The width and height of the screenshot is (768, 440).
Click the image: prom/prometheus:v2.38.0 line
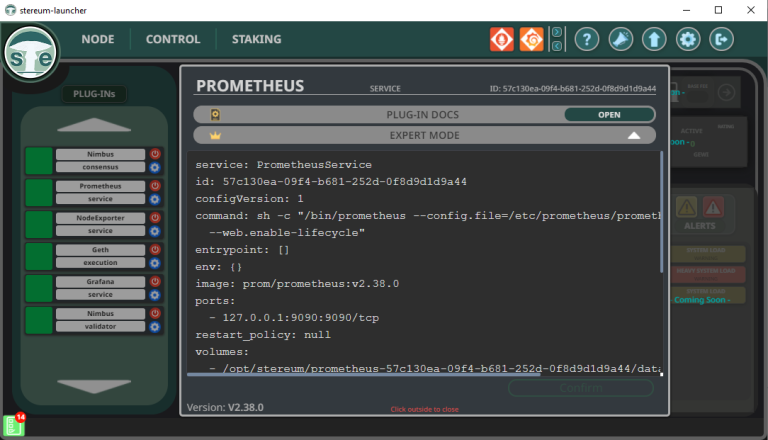coord(297,284)
